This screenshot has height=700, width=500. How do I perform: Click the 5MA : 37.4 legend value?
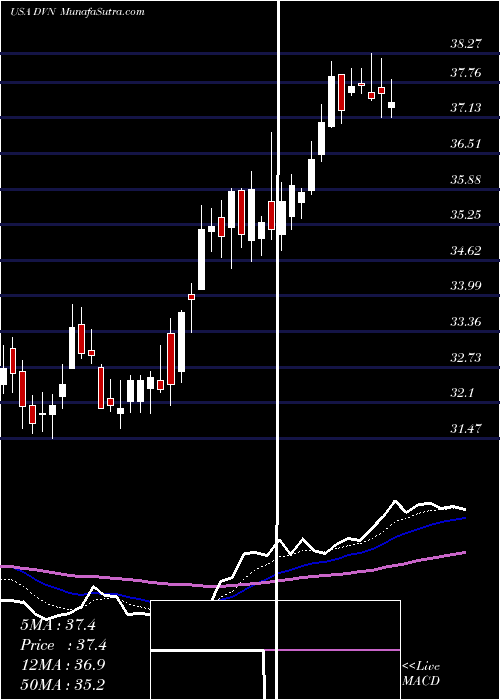58,625
